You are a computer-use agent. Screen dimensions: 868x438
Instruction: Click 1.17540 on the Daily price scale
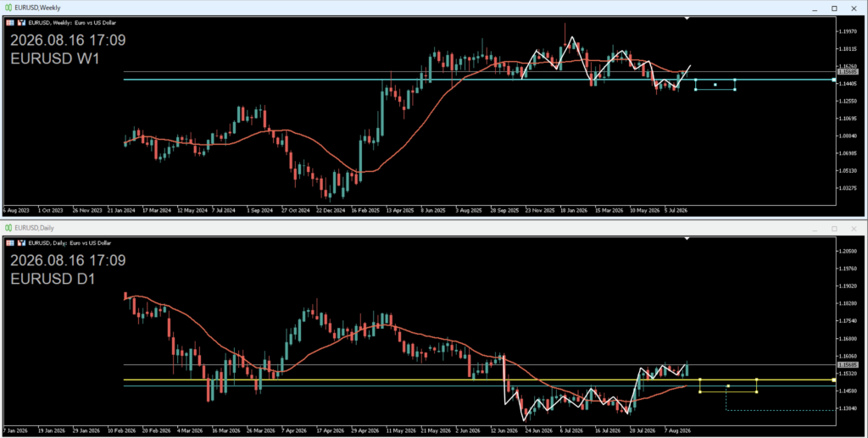point(849,321)
